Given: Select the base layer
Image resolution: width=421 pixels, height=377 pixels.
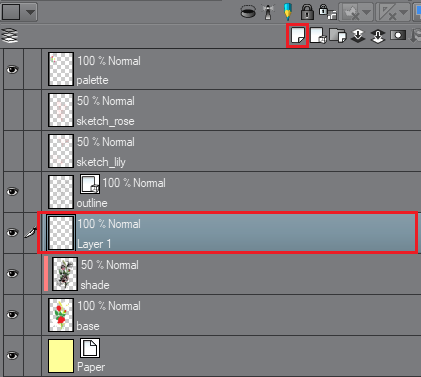Looking at the screenshot, I should tap(231, 315).
